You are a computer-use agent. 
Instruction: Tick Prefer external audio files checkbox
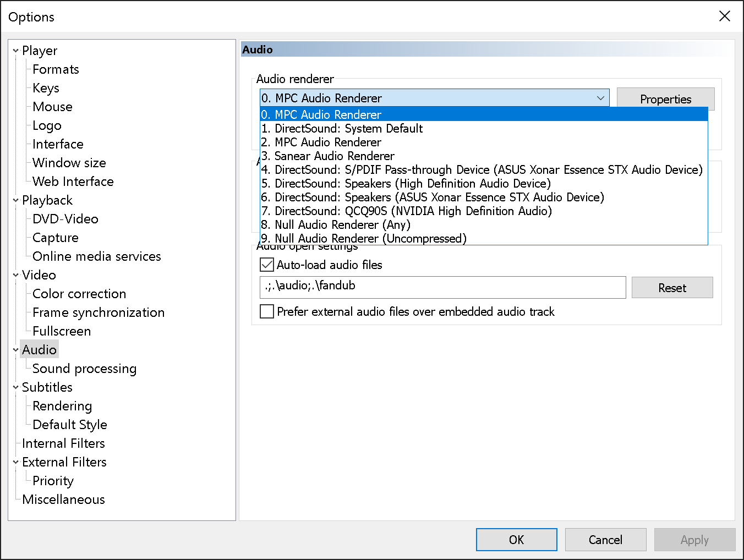pyautogui.click(x=267, y=311)
